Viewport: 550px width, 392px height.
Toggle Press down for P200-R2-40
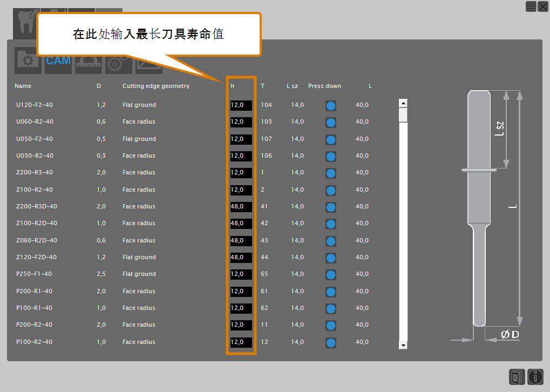331,326
